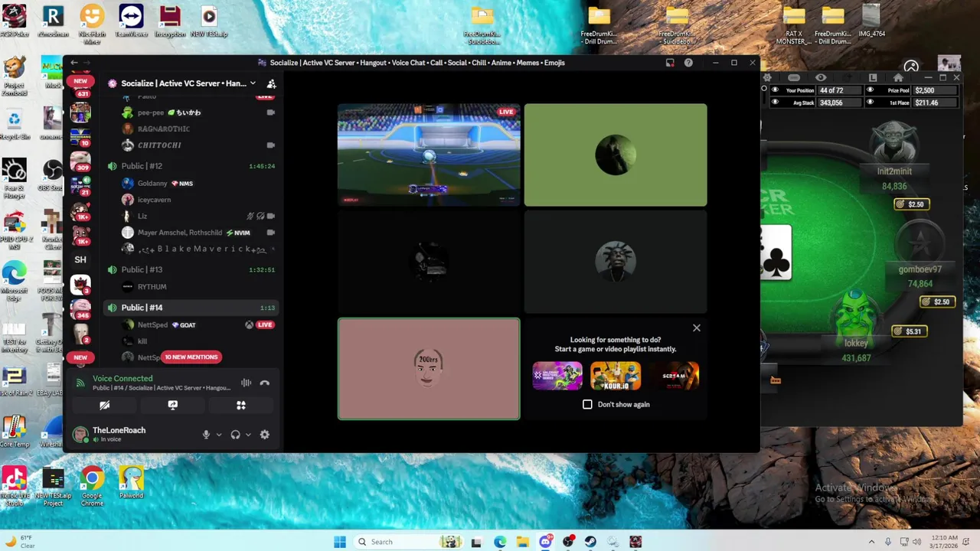Open the SH server in sidebar
This screenshot has width=980, height=551.
(x=80, y=259)
